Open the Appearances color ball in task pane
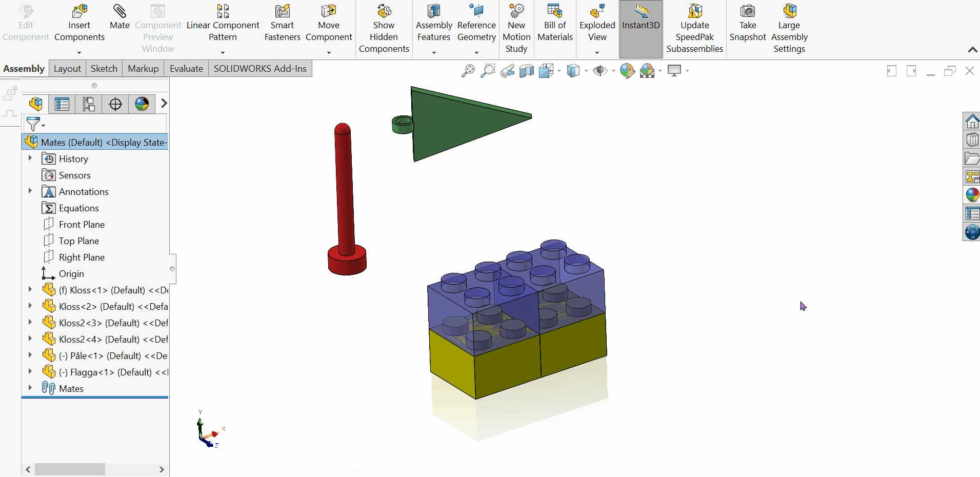 pyautogui.click(x=972, y=195)
